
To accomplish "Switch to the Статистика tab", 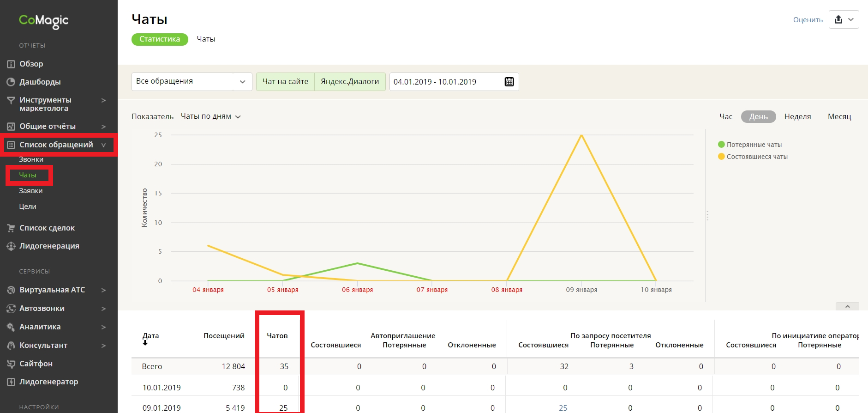I will click(x=160, y=39).
